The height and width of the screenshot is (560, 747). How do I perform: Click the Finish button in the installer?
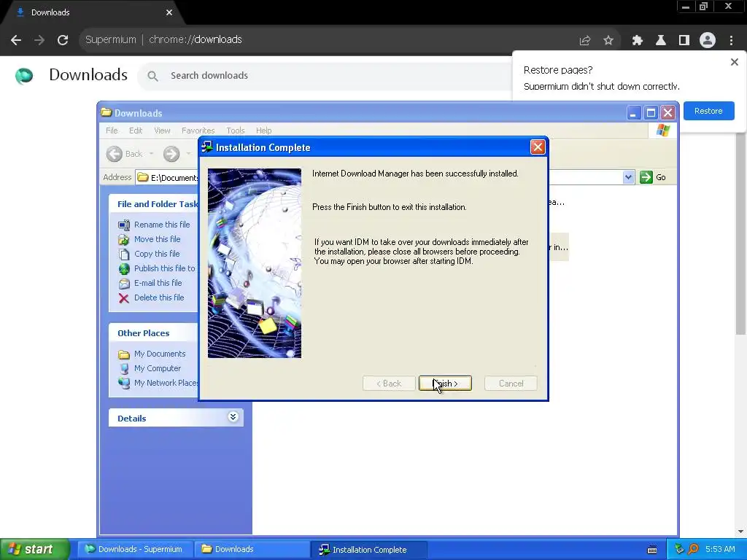point(445,384)
